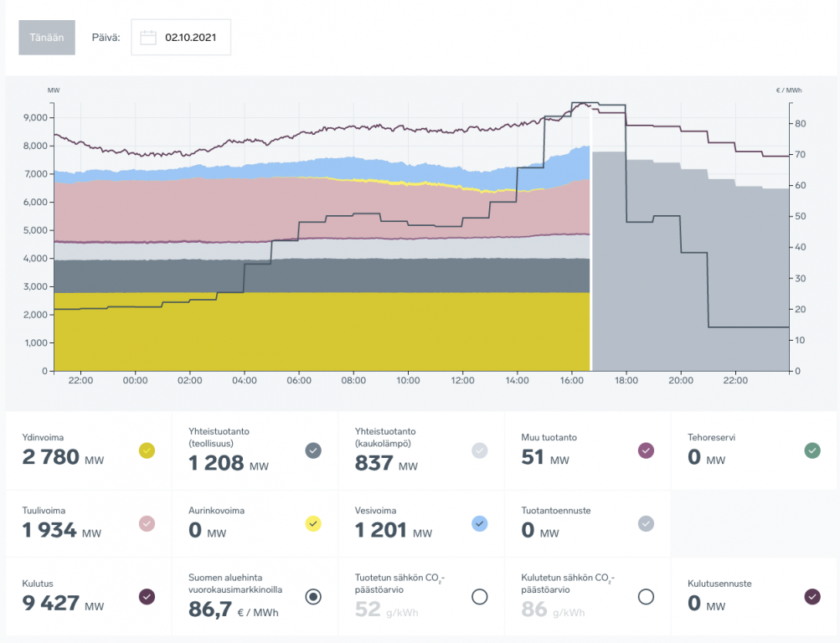The image size is (840, 643).
Task: Toggle Yhteistuotanto (teollisuus) series checkmark
Action: (x=313, y=450)
